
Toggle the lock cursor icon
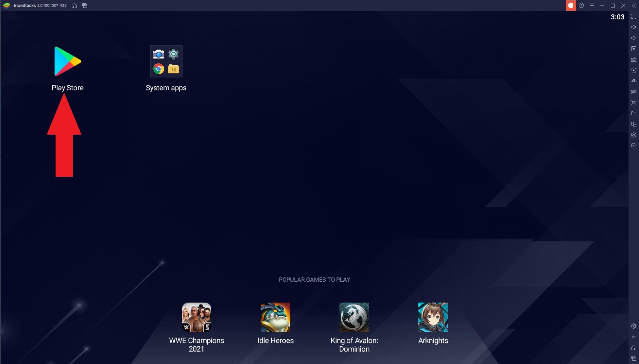coord(633,49)
